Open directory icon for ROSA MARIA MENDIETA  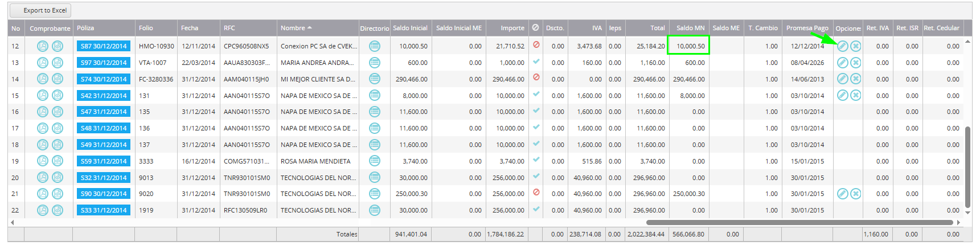pyautogui.click(x=374, y=161)
